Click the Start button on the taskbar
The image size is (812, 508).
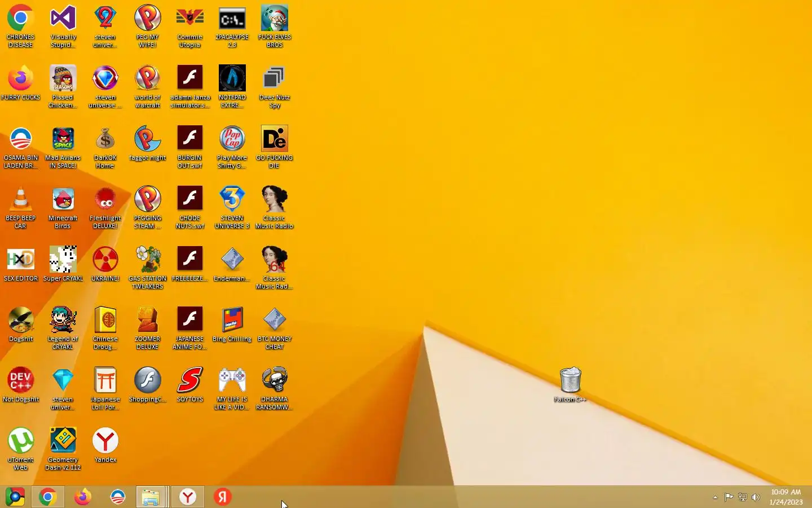[x=15, y=497]
